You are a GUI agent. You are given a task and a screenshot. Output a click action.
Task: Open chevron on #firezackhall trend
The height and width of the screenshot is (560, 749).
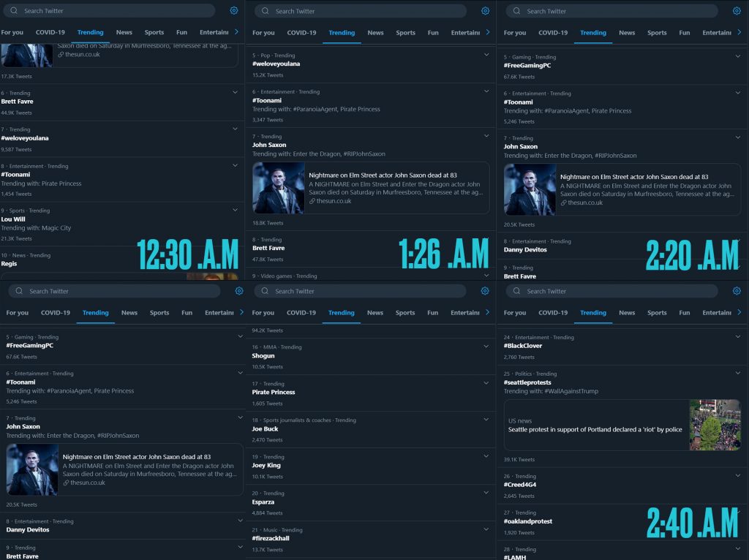(486, 529)
